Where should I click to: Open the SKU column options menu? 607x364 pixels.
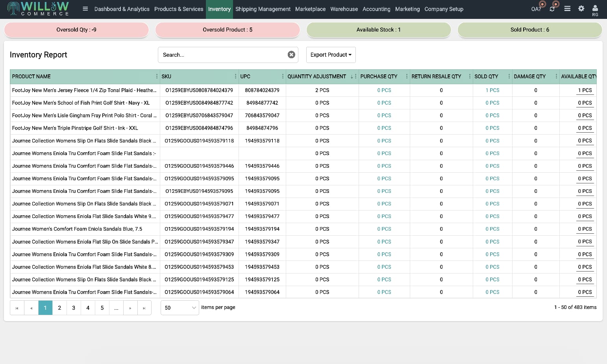tap(235, 76)
